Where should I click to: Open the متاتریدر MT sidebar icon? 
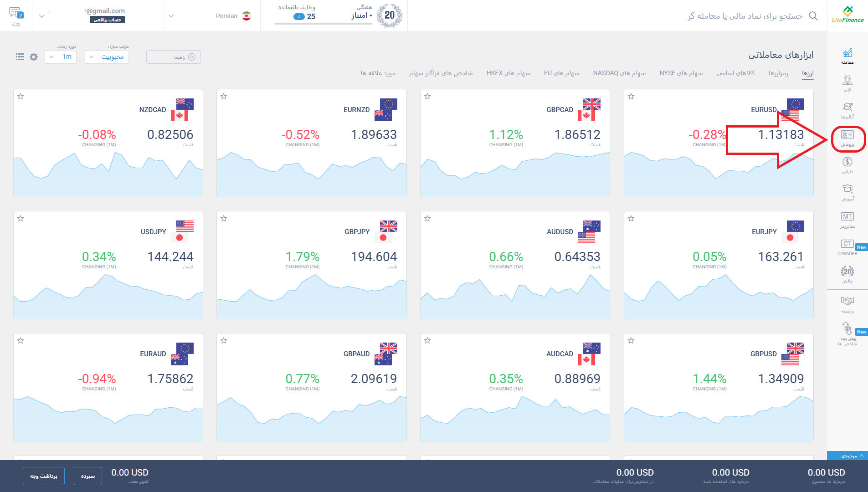(847, 220)
